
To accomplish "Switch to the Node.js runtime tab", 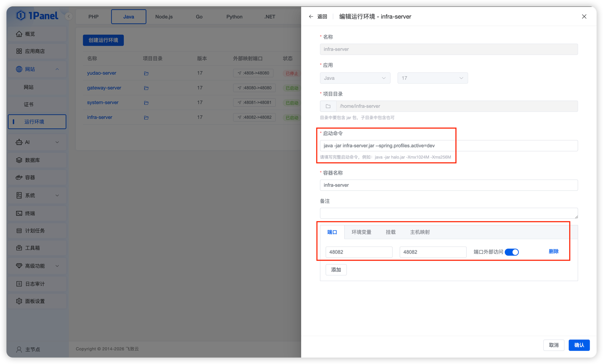I will tap(164, 17).
